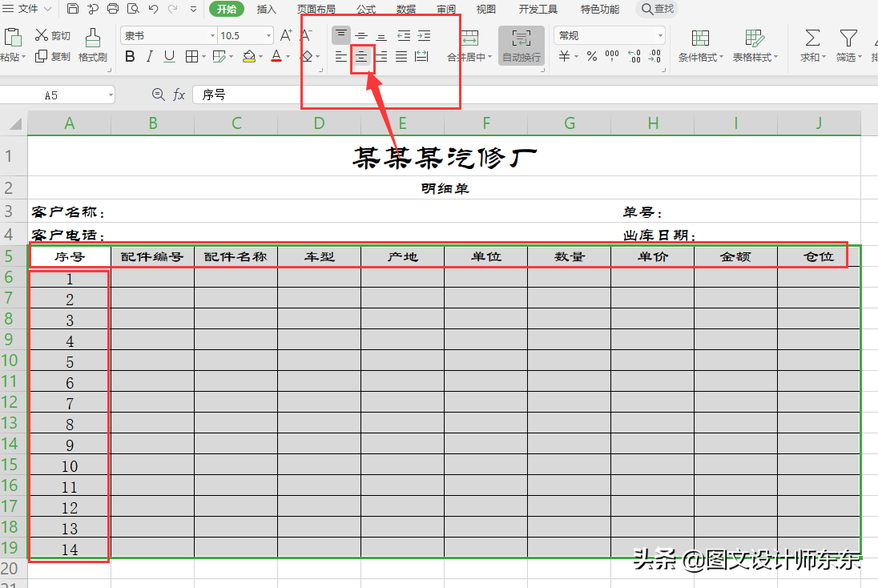Click the Save icon in quick access bar
The image size is (878, 588).
(x=73, y=8)
